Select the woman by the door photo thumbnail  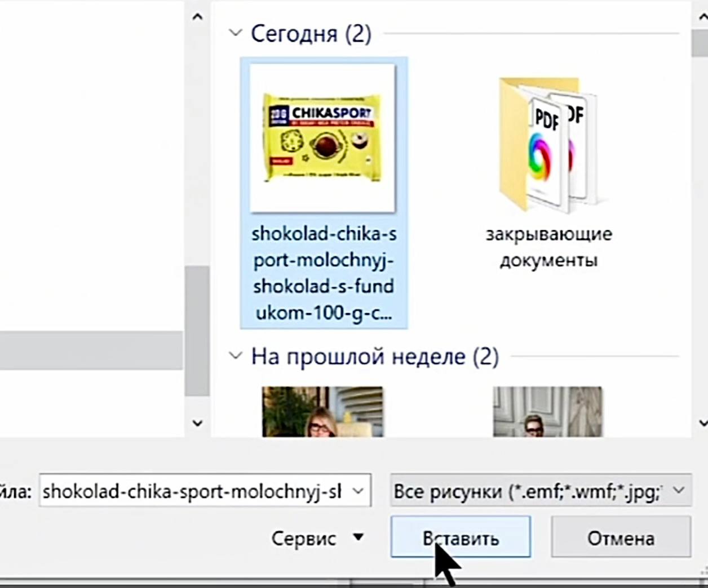click(548, 412)
